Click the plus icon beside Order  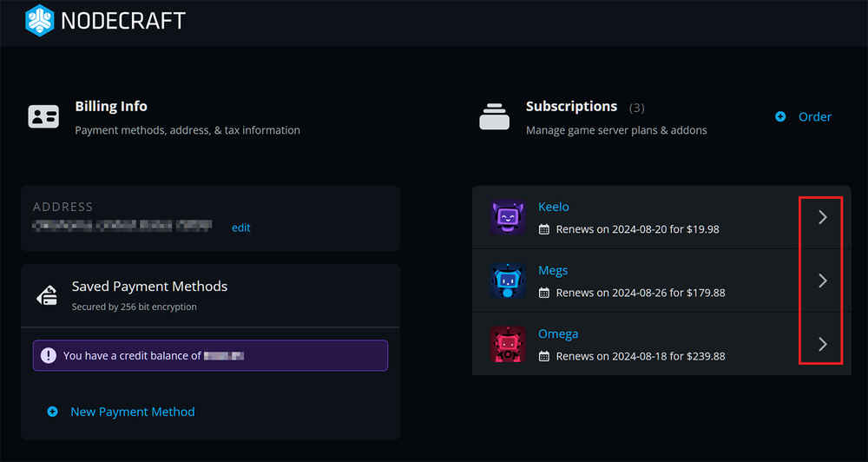click(780, 116)
